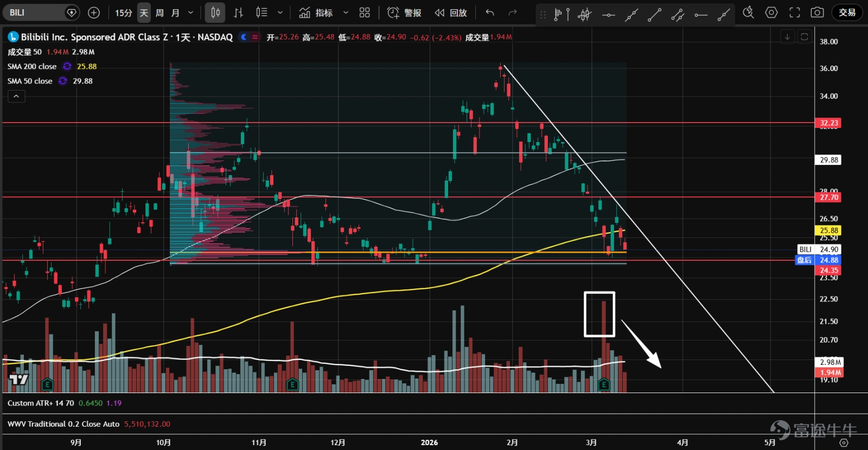The image size is (868, 450).
Task: Select the horizontal line drawing tool
Action: click(x=608, y=15)
